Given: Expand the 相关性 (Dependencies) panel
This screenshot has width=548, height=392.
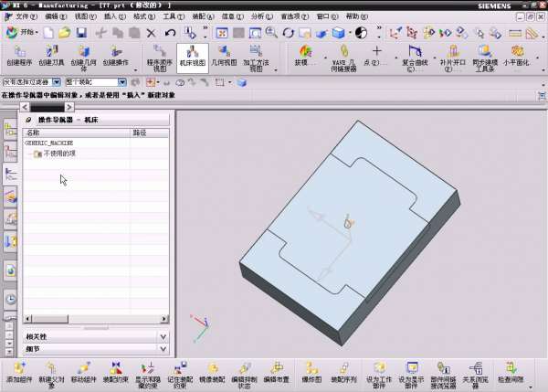Looking at the screenshot, I should click(x=95, y=336).
